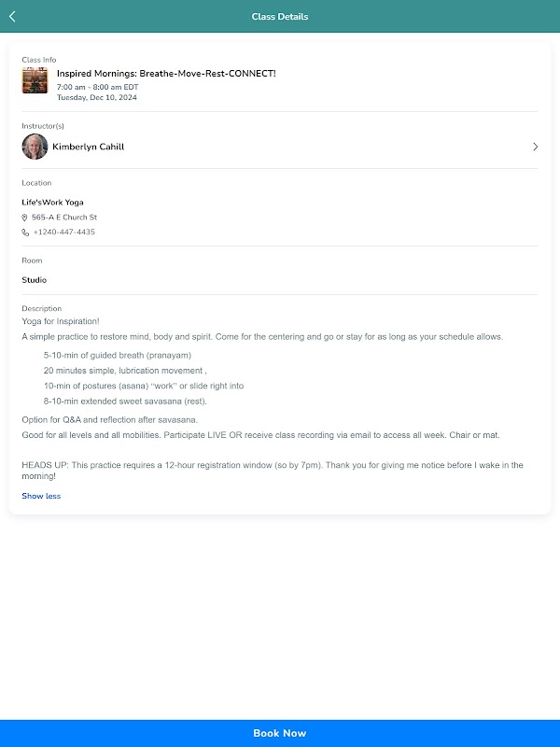Image resolution: width=560 pixels, height=747 pixels.
Task: Select the HEADS UP registration notice text
Action: [x=273, y=471]
